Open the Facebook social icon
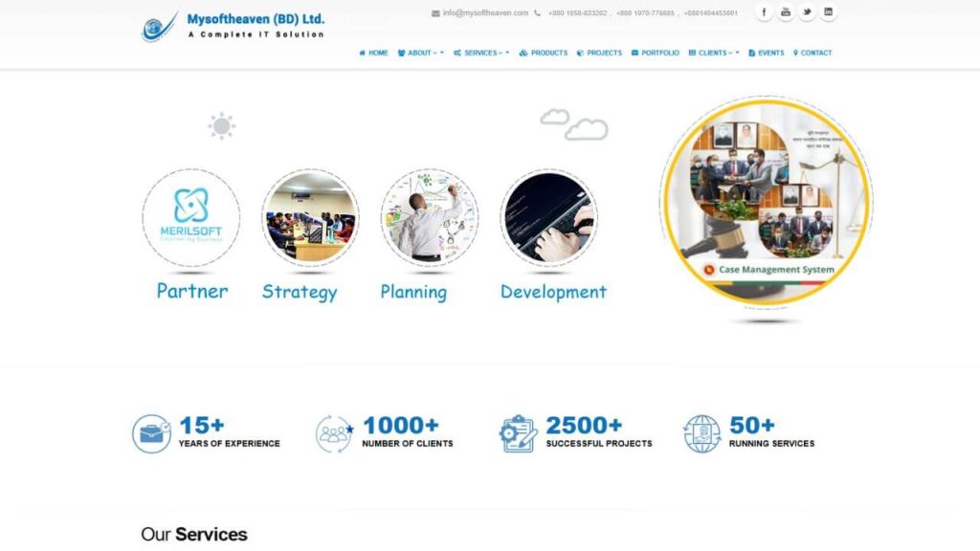Viewport: 980px width, 551px height. [764, 11]
